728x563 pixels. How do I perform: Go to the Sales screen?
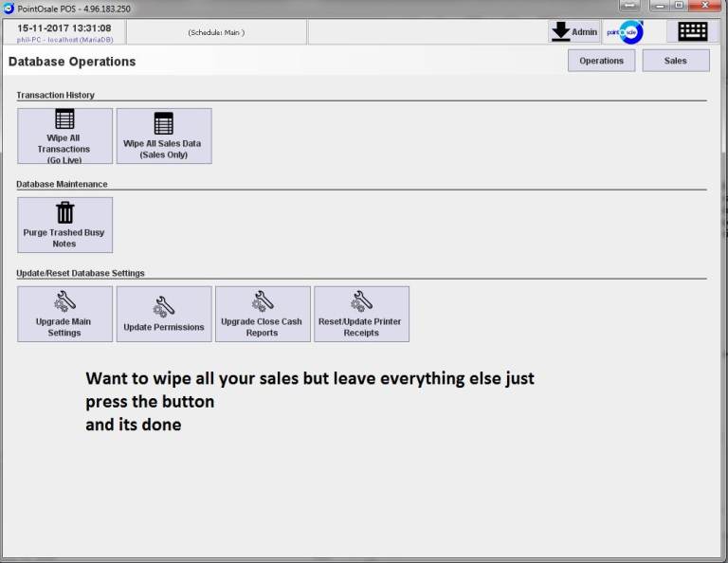[675, 61]
